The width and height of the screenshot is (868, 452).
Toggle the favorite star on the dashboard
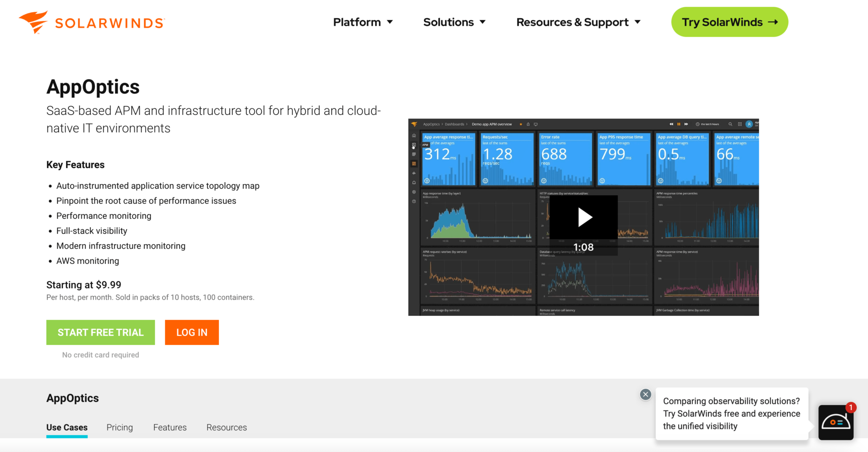click(521, 124)
